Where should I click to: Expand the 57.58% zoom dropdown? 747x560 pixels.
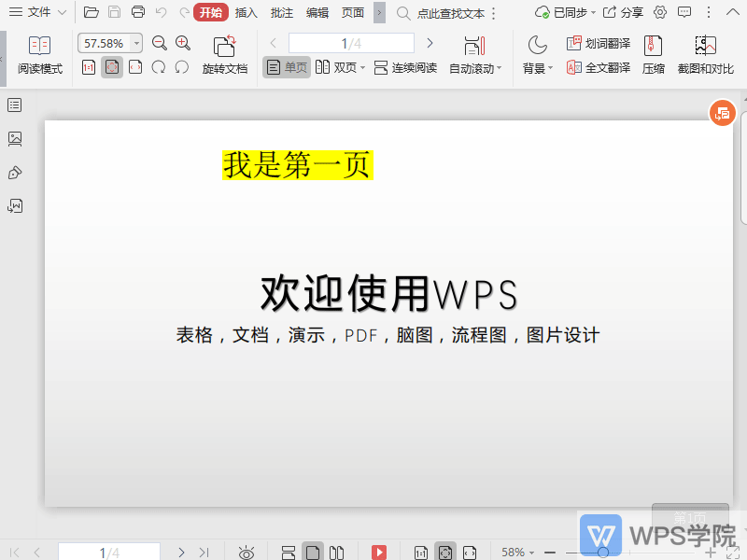(x=137, y=44)
